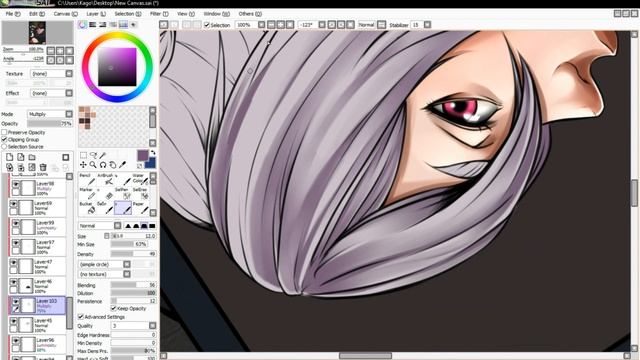Screen dimensions: 640x360
Task: Enable the Preserve Opacity checkbox
Action: click(x=4, y=132)
